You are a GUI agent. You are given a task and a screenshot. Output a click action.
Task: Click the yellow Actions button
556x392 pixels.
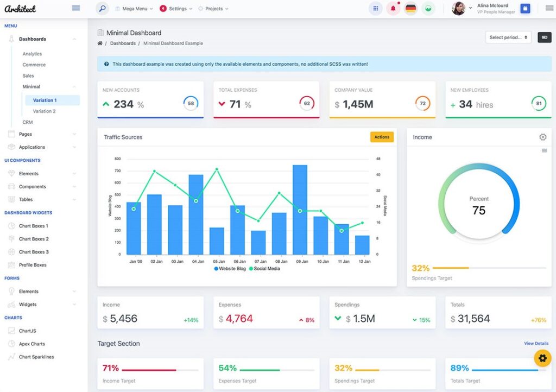pyautogui.click(x=382, y=137)
